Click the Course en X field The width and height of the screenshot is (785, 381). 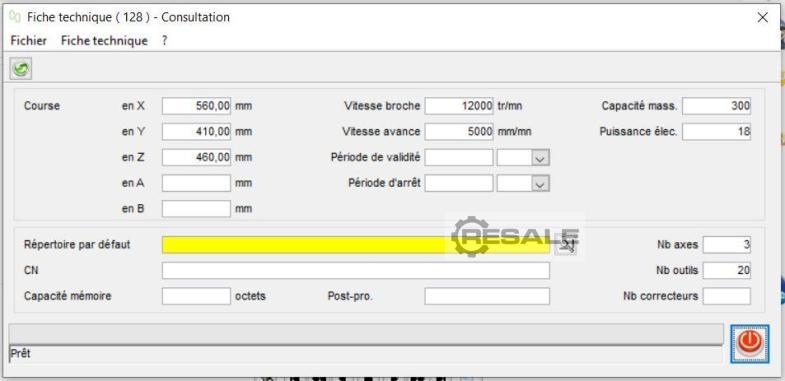196,106
